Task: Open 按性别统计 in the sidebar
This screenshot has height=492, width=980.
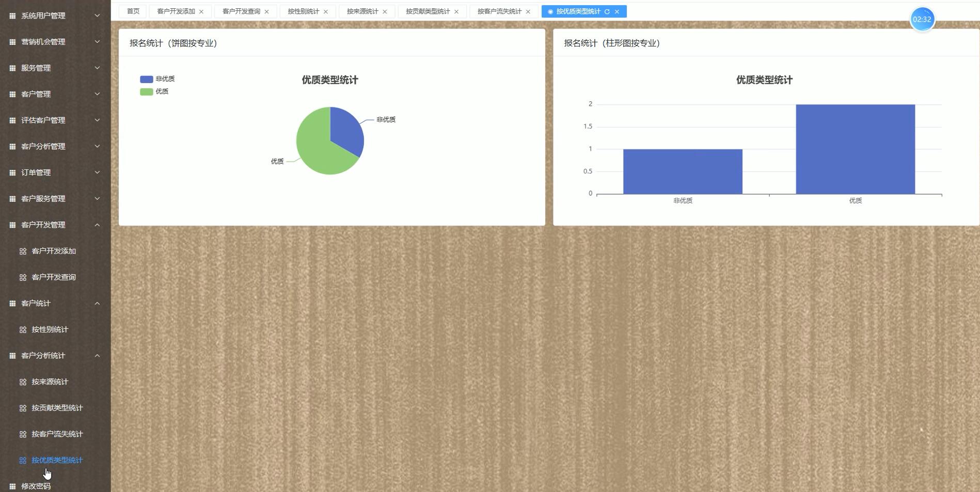Action: [50, 329]
